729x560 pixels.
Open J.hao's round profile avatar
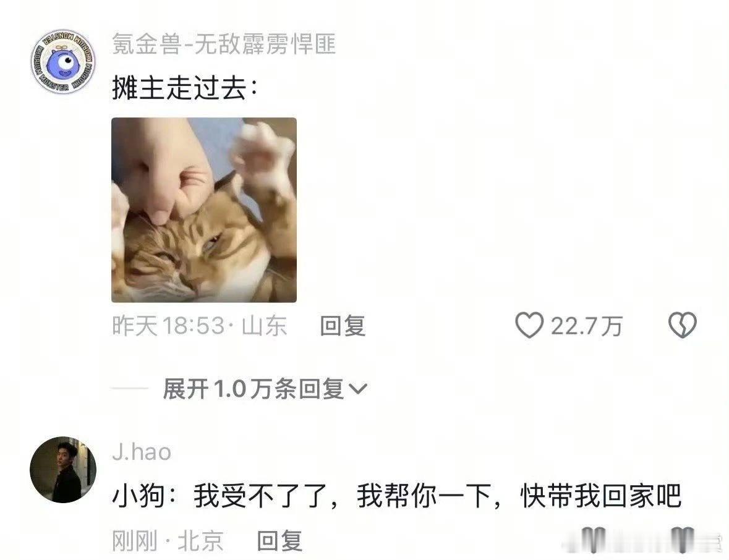pyautogui.click(x=63, y=469)
